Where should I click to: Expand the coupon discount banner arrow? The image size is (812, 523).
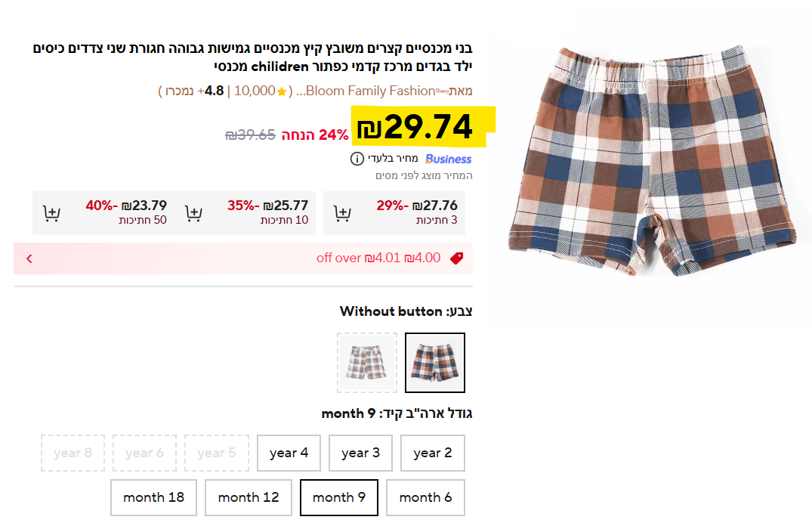coord(29,258)
